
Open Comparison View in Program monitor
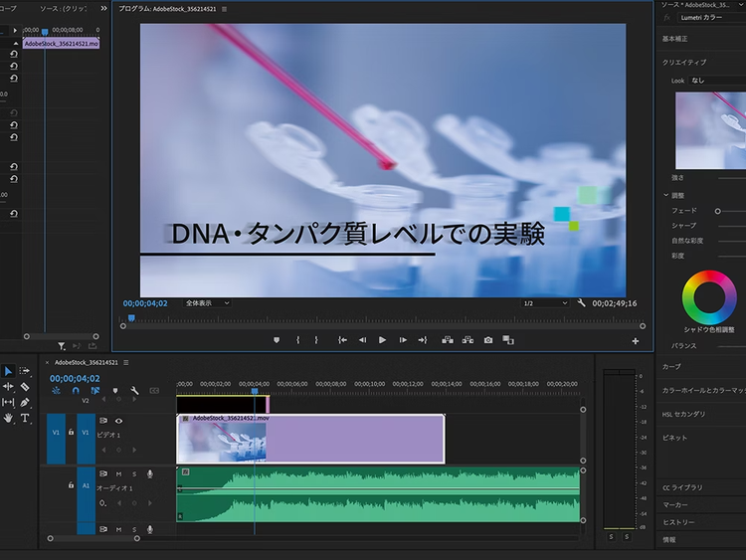coord(508,340)
